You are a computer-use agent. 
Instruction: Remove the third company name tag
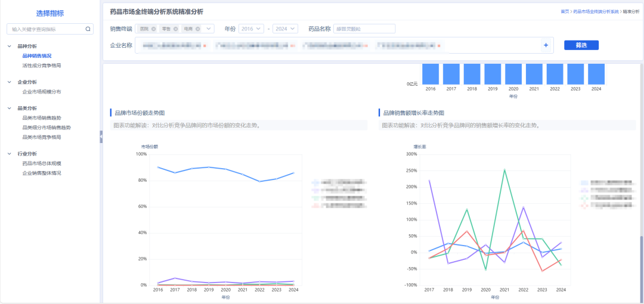(366, 45)
